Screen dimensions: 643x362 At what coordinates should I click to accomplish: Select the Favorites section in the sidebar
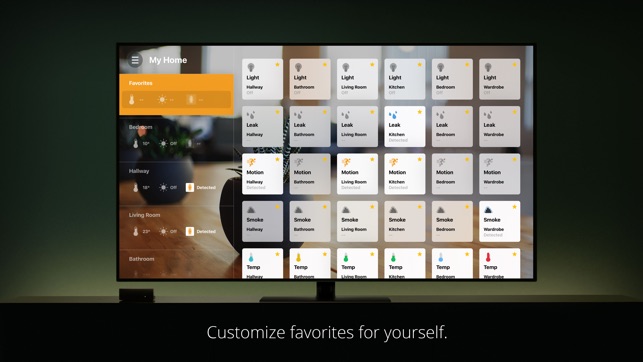[x=176, y=94]
